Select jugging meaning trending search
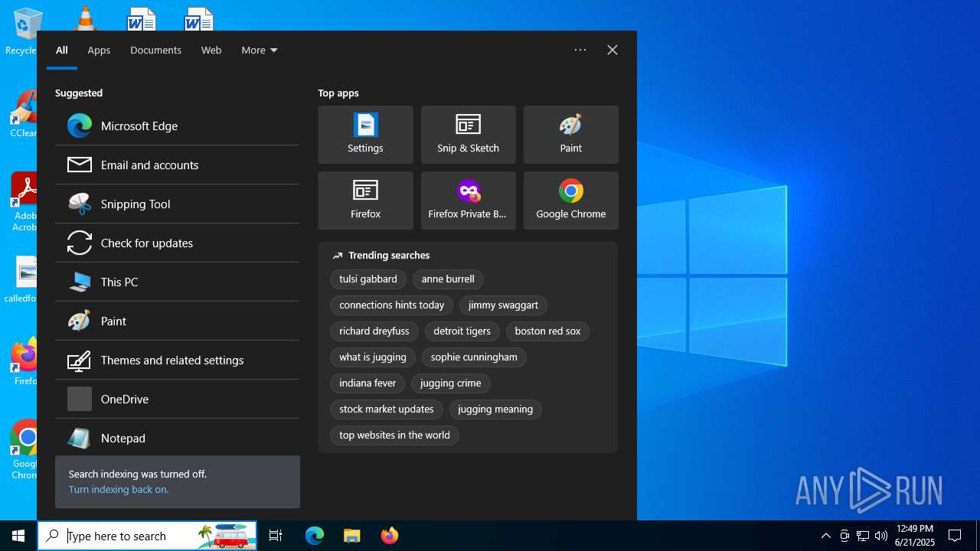This screenshot has width=980, height=551. click(x=495, y=409)
